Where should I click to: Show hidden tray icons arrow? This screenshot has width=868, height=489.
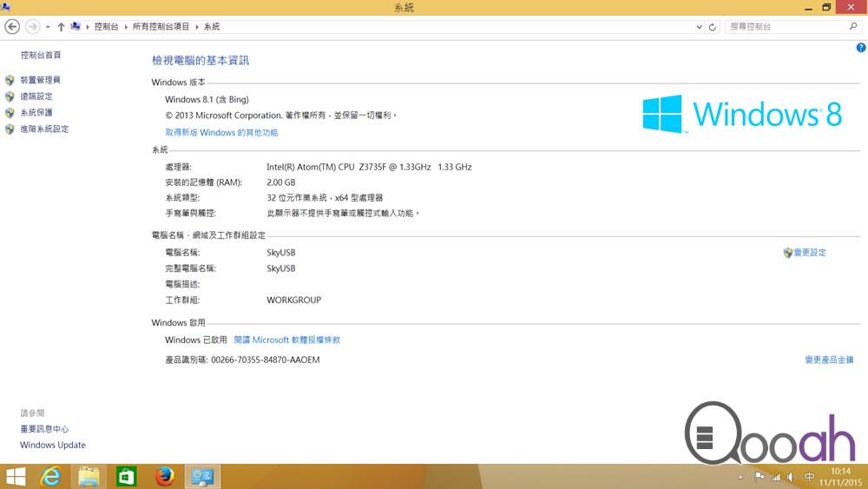pyautogui.click(x=740, y=477)
